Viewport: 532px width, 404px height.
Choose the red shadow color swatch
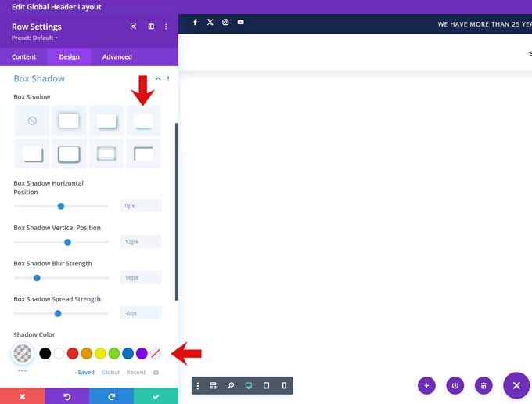(x=73, y=353)
